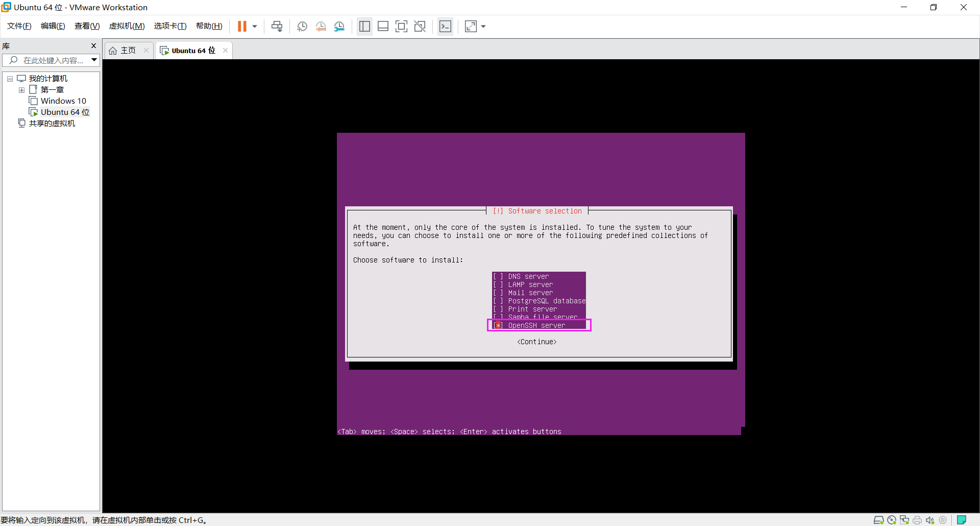Open the 查看(V) menu

pyautogui.click(x=87, y=26)
